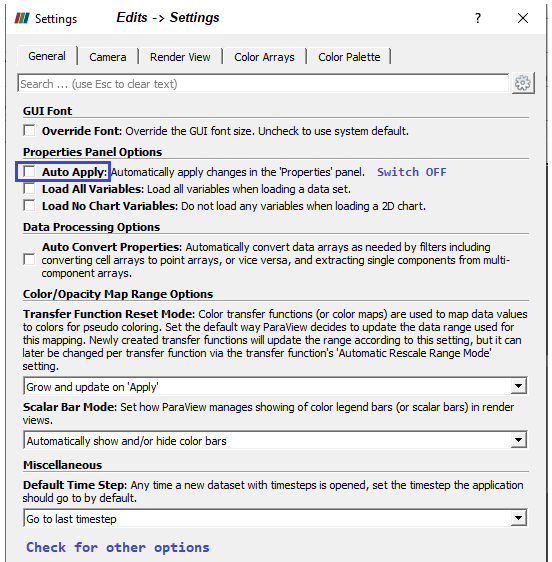
Task: Click the 'Properties Panel Options' heading
Action: 92,152
